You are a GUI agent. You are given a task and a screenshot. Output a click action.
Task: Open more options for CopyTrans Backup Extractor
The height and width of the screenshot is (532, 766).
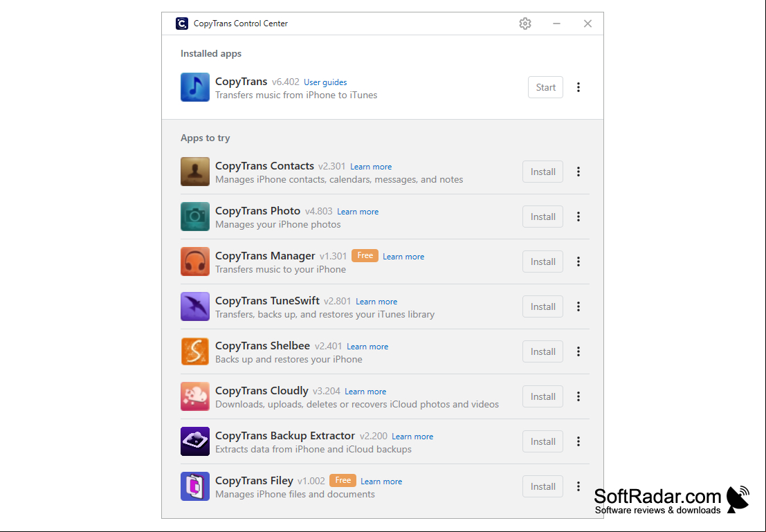(578, 441)
